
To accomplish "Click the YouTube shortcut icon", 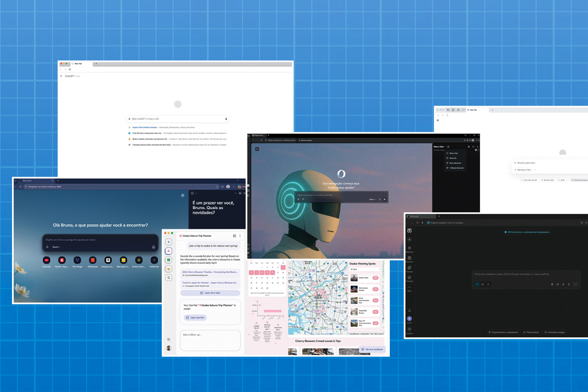I will tap(47, 260).
